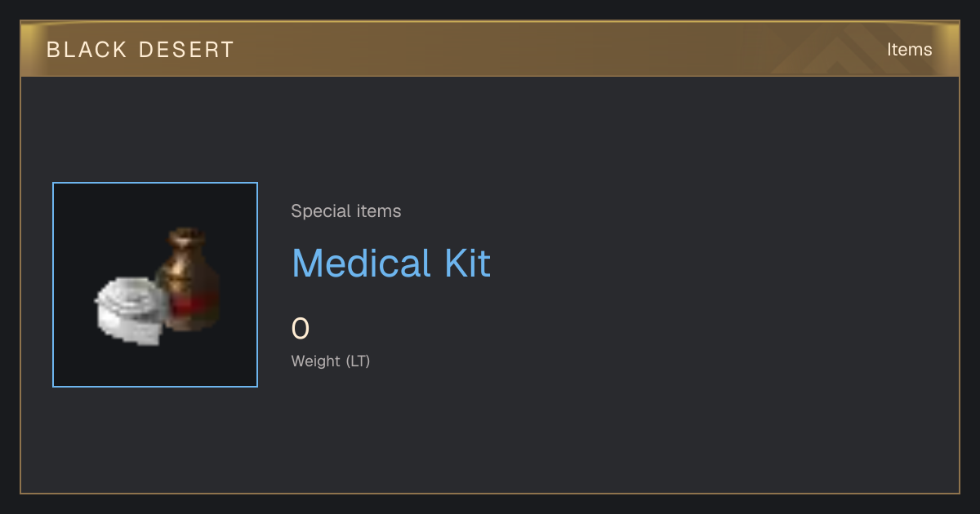Viewport: 980px width, 514px height.
Task: Click the word Special in category label
Action: 315,211
